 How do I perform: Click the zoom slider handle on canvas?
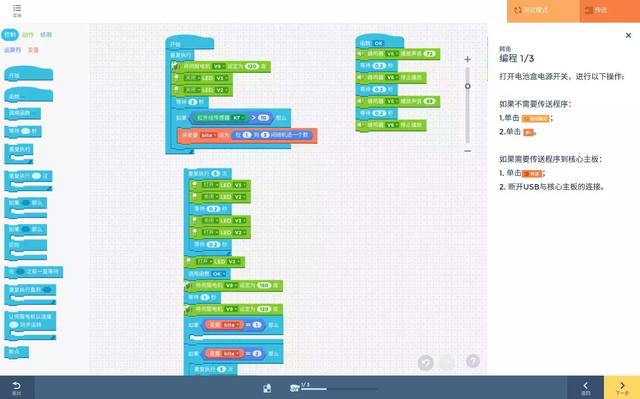[x=468, y=86]
